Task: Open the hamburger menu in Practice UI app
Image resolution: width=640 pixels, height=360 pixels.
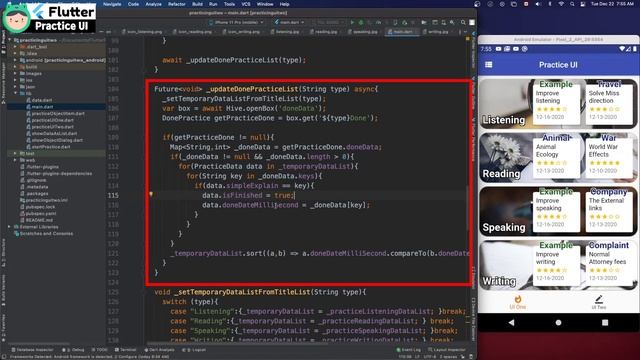Action: pos(489,64)
